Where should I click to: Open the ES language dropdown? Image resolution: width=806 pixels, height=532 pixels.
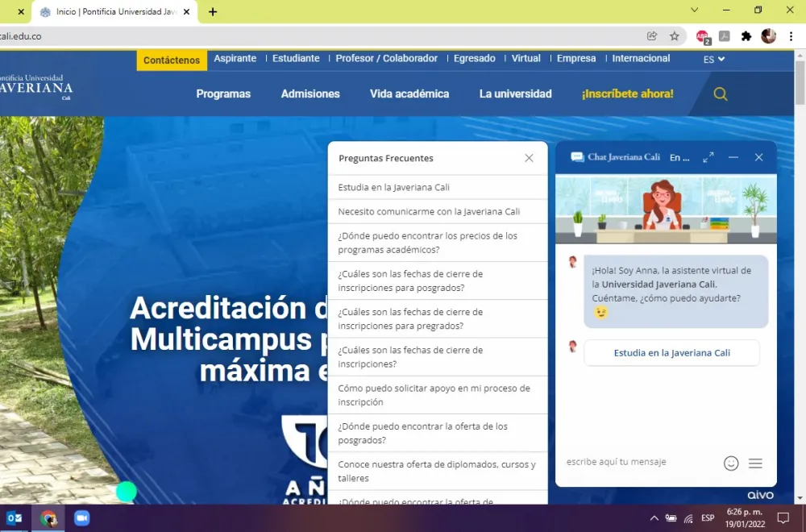(713, 58)
